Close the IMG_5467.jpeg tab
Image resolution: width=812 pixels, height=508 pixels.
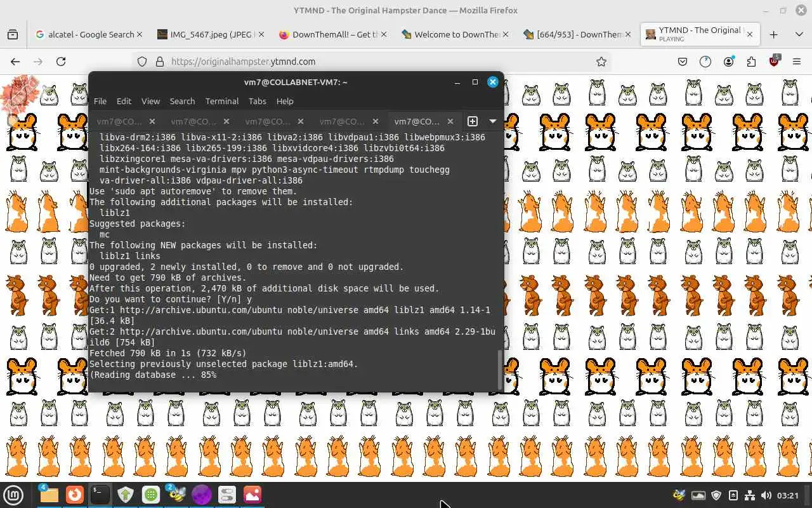pos(261,34)
